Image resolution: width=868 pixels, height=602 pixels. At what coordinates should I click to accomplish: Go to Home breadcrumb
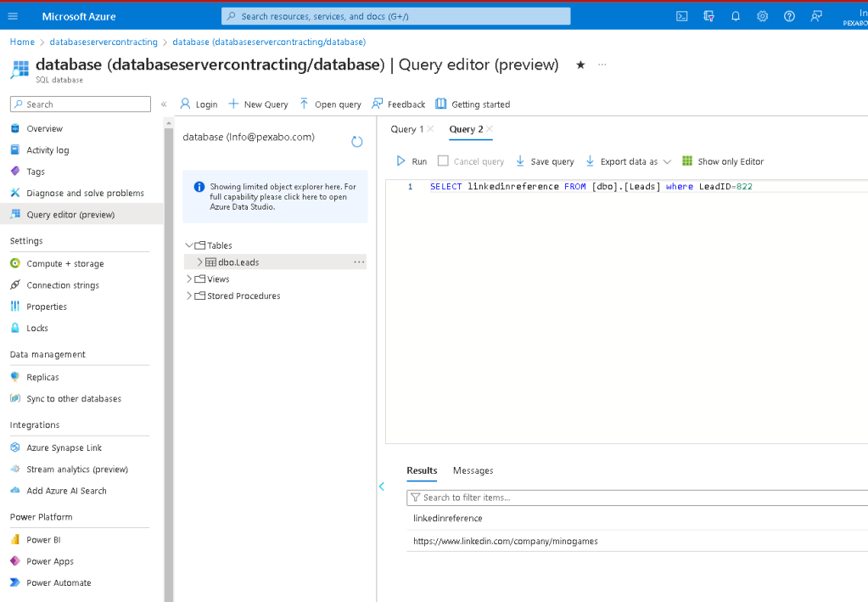22,42
